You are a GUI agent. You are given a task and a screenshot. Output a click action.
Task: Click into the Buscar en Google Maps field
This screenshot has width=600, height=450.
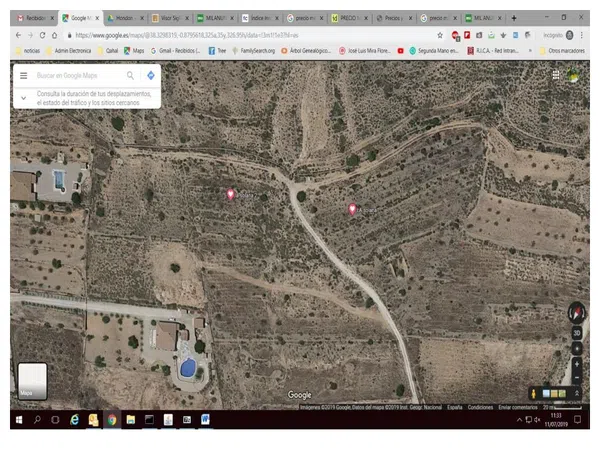[x=75, y=75]
